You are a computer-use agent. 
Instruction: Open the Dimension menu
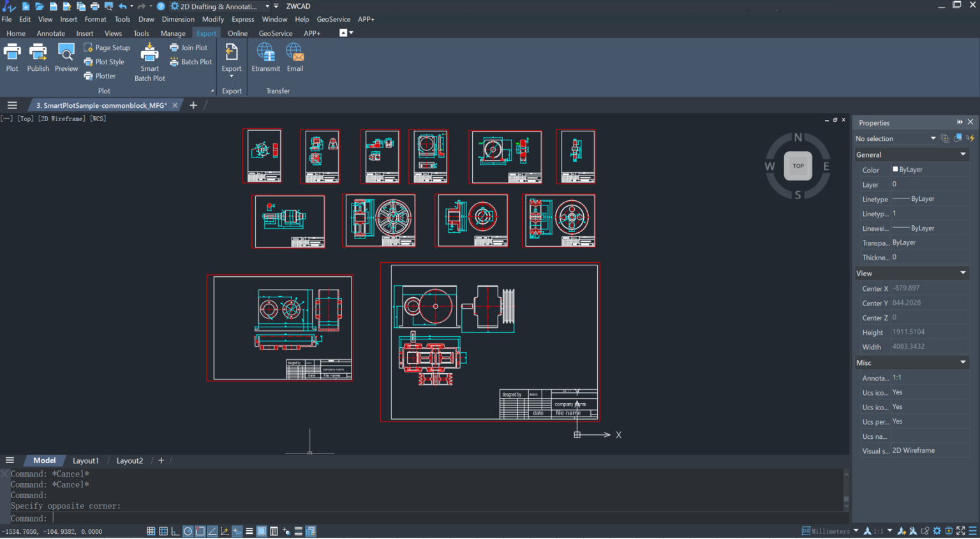[x=177, y=19]
